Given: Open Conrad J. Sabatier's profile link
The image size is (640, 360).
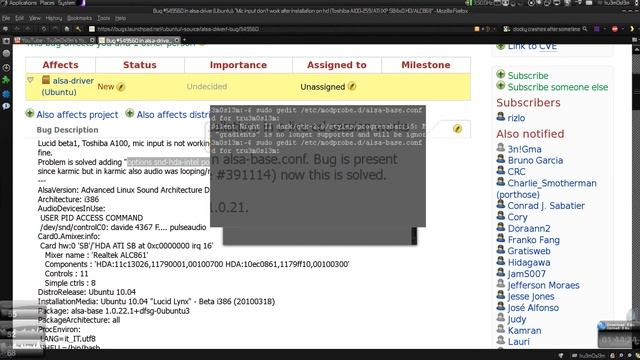Looking at the screenshot, I should coord(546,206).
